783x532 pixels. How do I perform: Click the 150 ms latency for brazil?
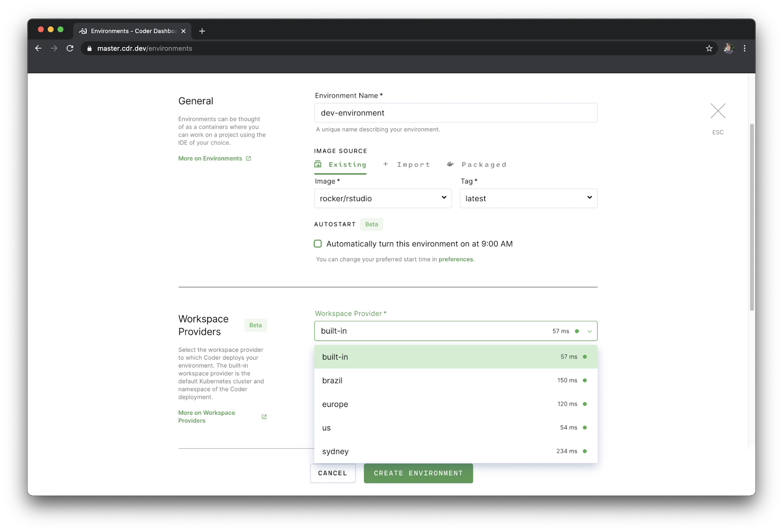(x=567, y=380)
